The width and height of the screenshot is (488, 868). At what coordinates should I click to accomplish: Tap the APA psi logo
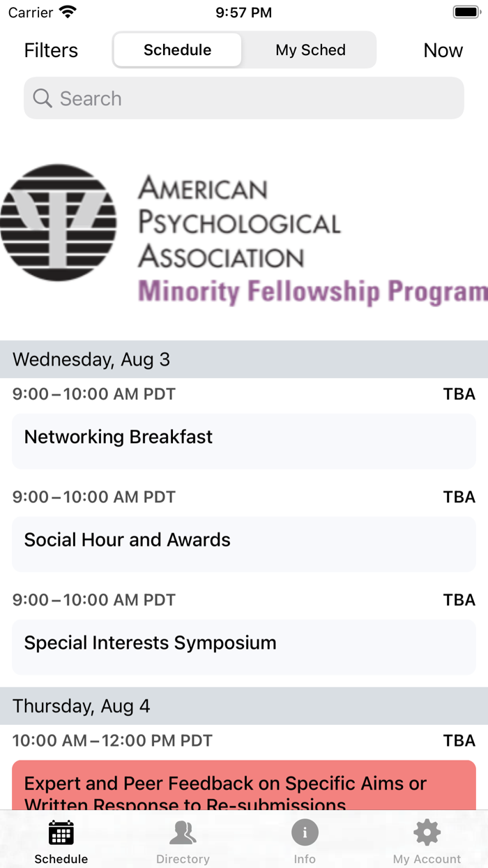click(x=59, y=223)
